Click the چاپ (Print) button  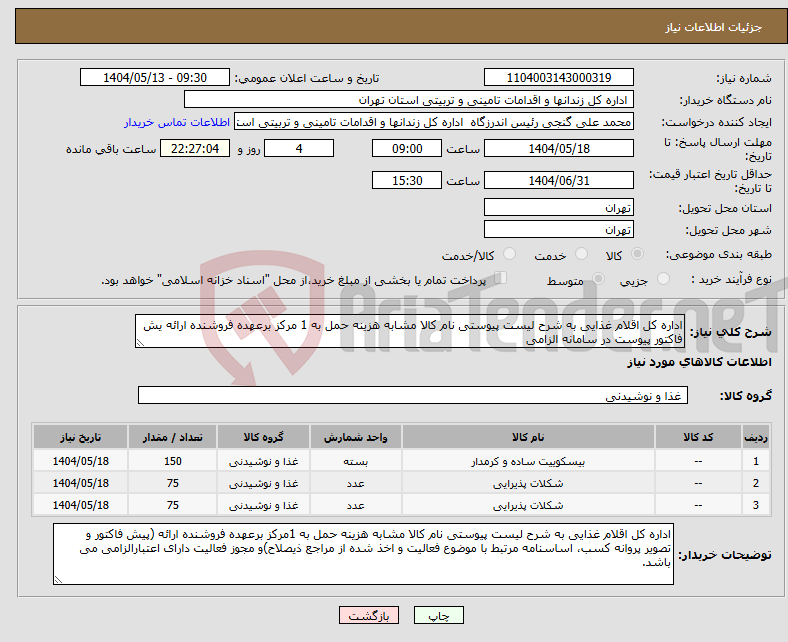click(x=439, y=615)
